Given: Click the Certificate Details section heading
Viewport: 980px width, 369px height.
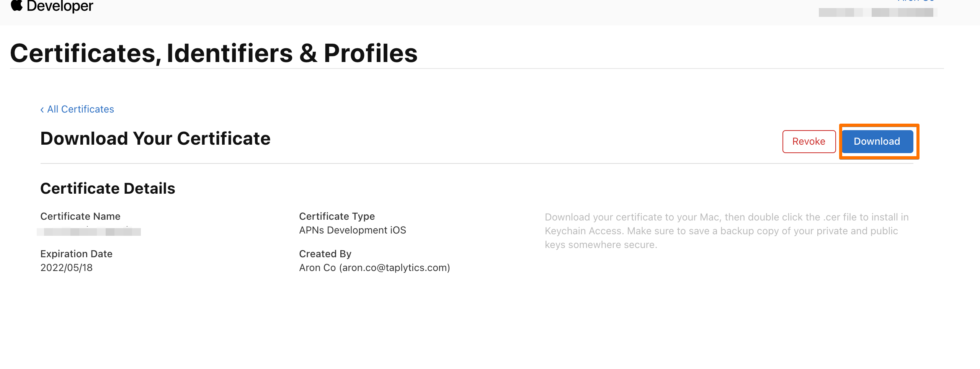Looking at the screenshot, I should point(108,189).
